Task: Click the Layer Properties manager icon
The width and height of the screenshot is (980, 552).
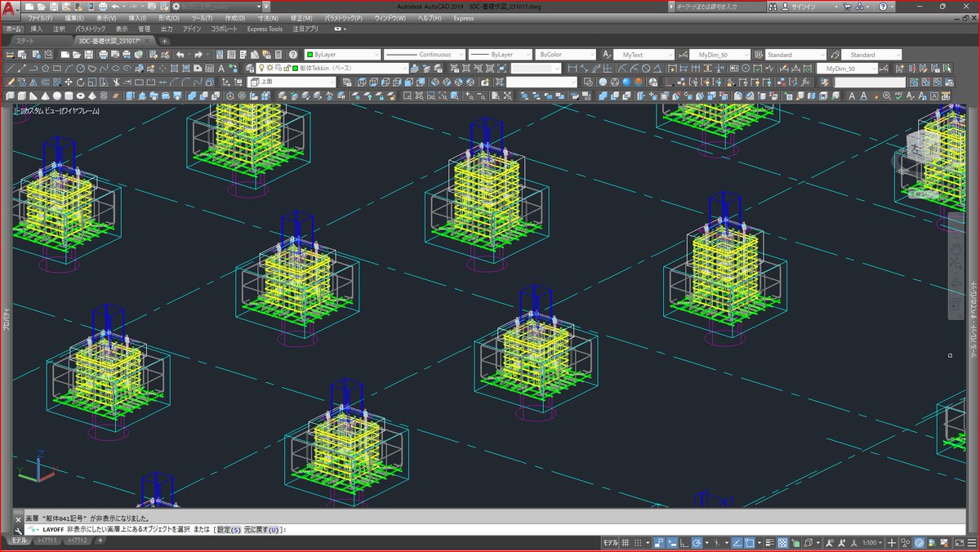Action: tap(248, 69)
